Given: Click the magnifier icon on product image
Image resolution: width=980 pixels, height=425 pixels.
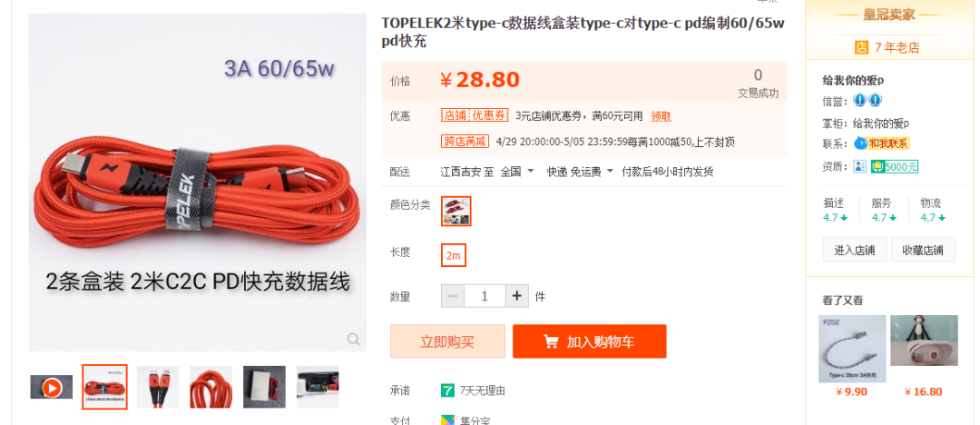Looking at the screenshot, I should [353, 340].
